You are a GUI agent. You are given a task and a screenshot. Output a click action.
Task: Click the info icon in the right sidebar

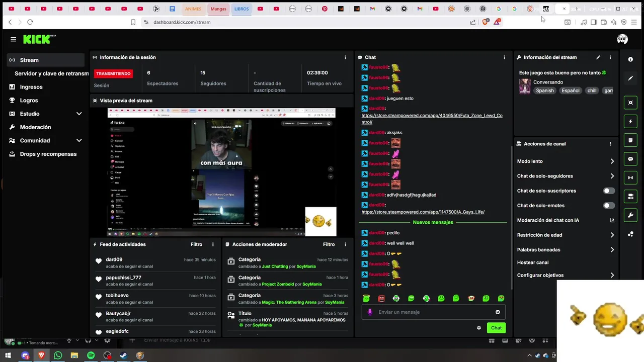(630, 59)
